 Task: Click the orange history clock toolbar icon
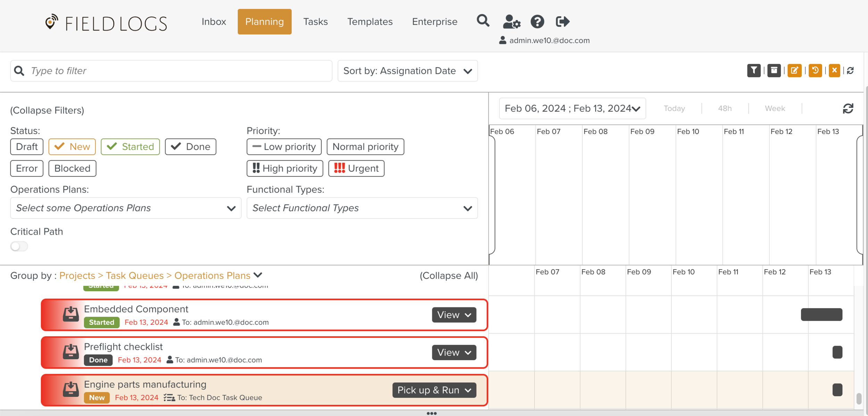pos(815,70)
